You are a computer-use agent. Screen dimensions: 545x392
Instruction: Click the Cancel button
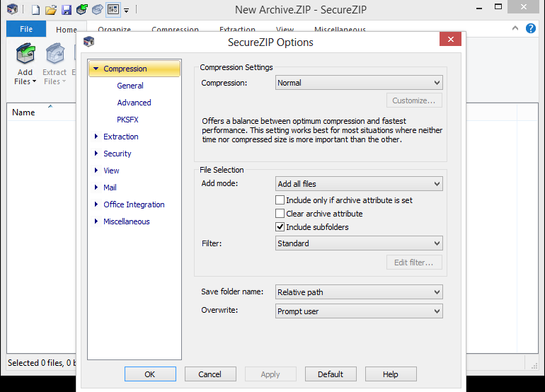[210, 374]
